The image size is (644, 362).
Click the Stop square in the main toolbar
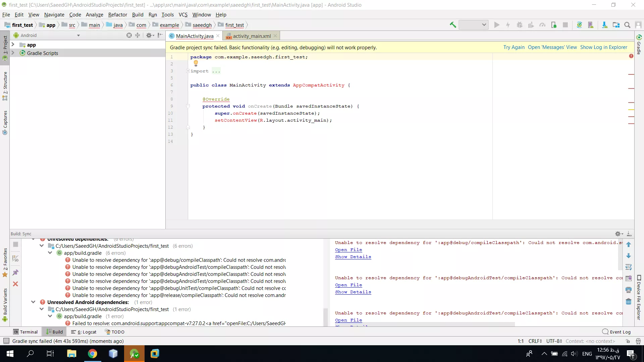pos(565,25)
